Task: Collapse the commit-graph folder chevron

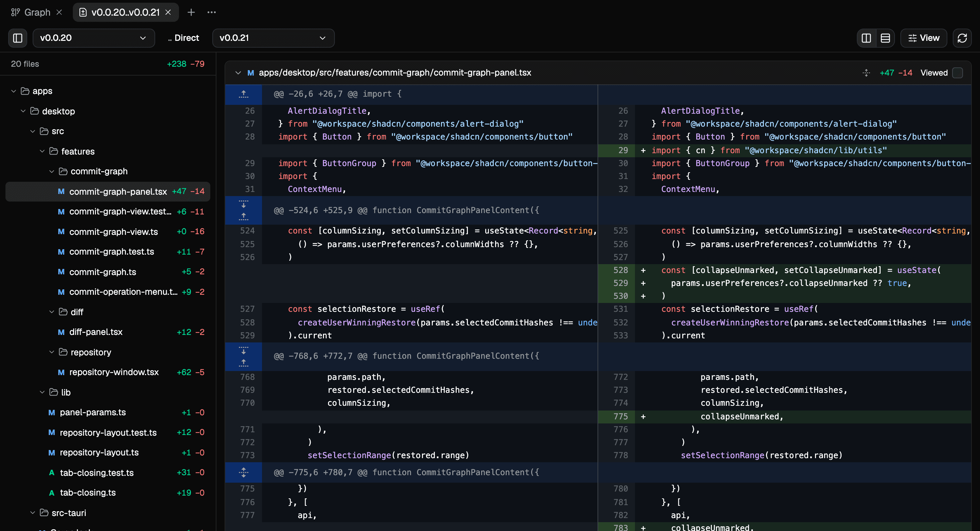Action: 52,171
